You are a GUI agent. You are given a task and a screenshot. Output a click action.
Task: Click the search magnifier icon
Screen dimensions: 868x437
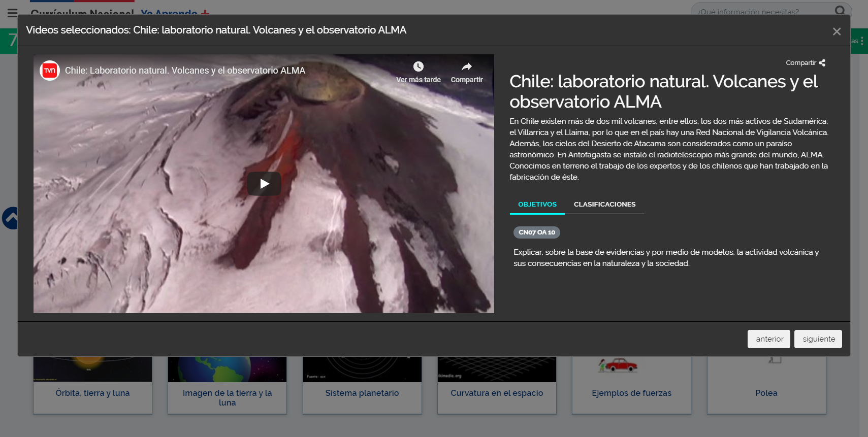(840, 10)
